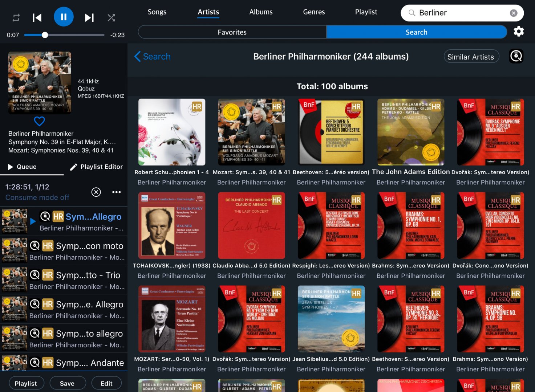Open Mozart Symphonies 39, 40 & 41 album
The width and height of the screenshot is (535, 392).
251,132
